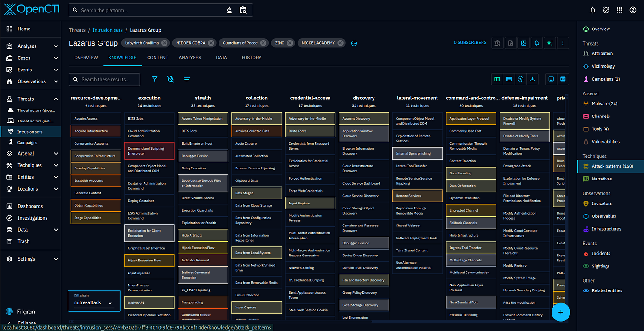Open the alarm clock triggers icon
Image resolution: width=644 pixels, height=331 pixels.
tap(606, 10)
